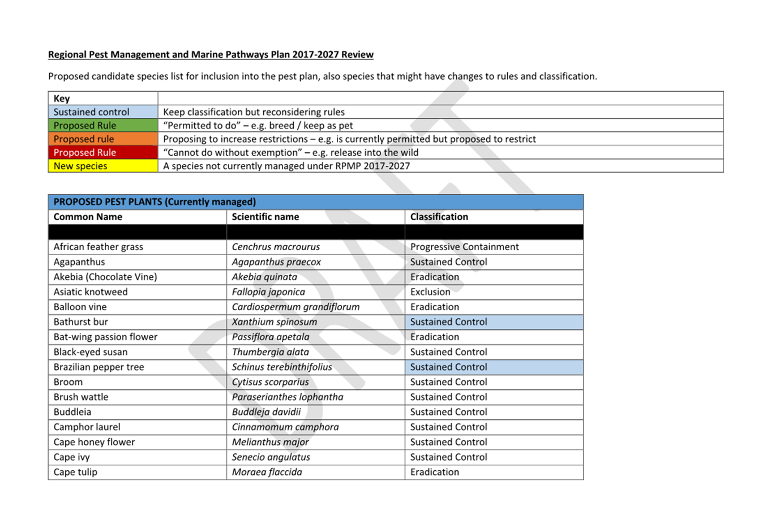Select the red 'Proposed Rule' key cell
Viewport: 771px width, 532px height.
click(x=103, y=152)
